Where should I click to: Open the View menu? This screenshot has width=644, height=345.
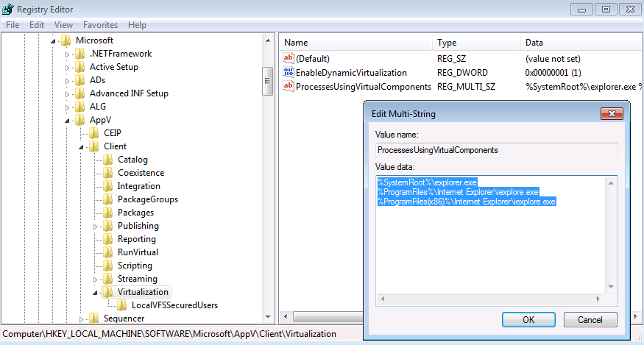point(63,25)
